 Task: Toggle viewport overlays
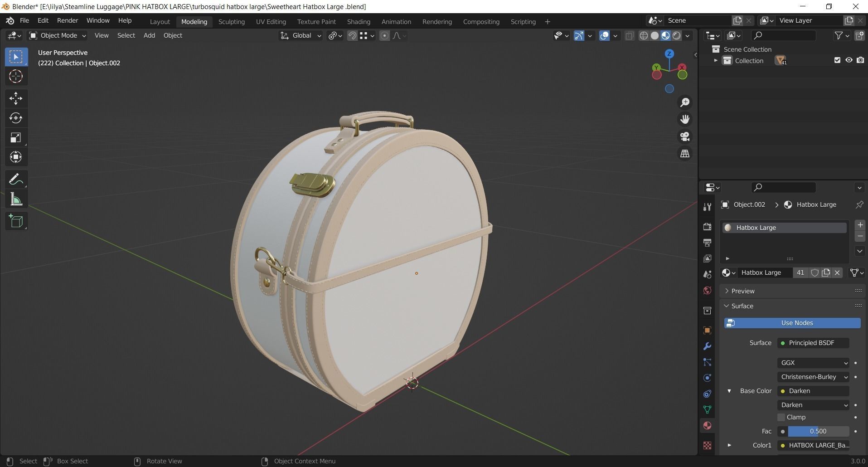(x=604, y=35)
